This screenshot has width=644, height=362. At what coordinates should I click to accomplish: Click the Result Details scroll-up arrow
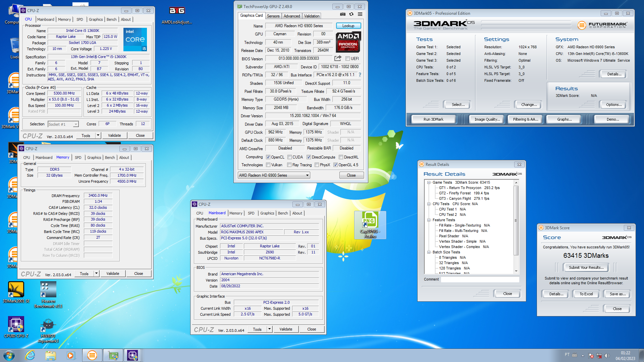pos(516,183)
